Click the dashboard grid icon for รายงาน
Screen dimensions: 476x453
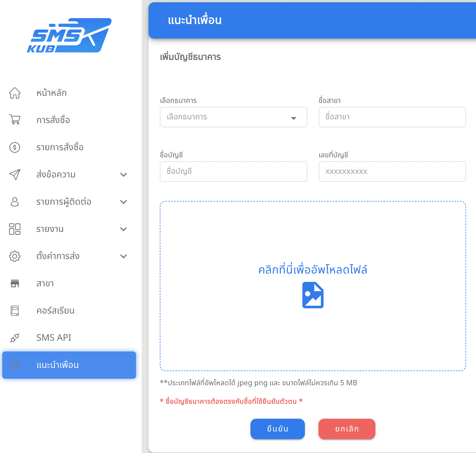point(15,229)
